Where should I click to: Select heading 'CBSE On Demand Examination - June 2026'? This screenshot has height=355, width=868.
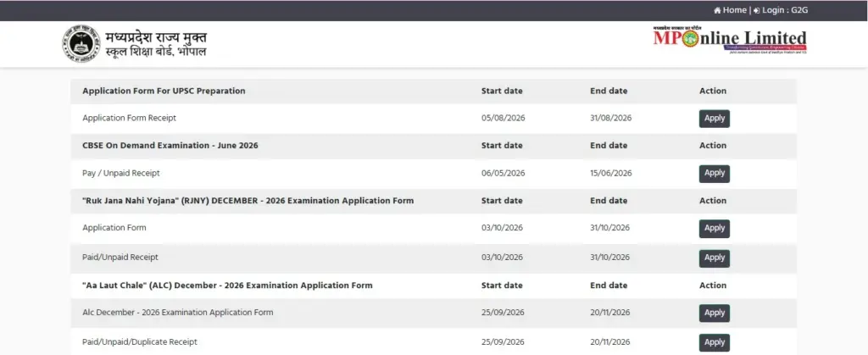click(170, 146)
